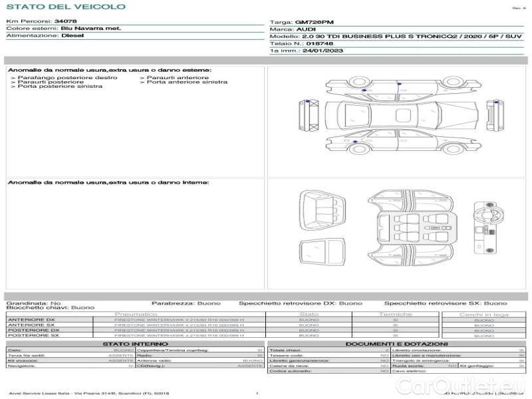Screen dimensions: 532x399
Task: Click the 'DOCUMENTI E DOTAZIONI' section header
Action: pyautogui.click(x=396, y=344)
